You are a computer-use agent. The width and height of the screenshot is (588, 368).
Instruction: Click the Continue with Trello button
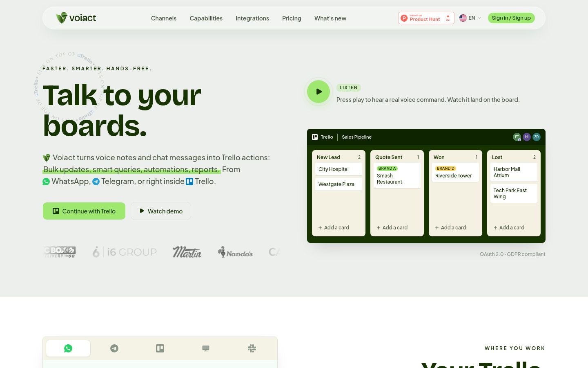[84, 211]
